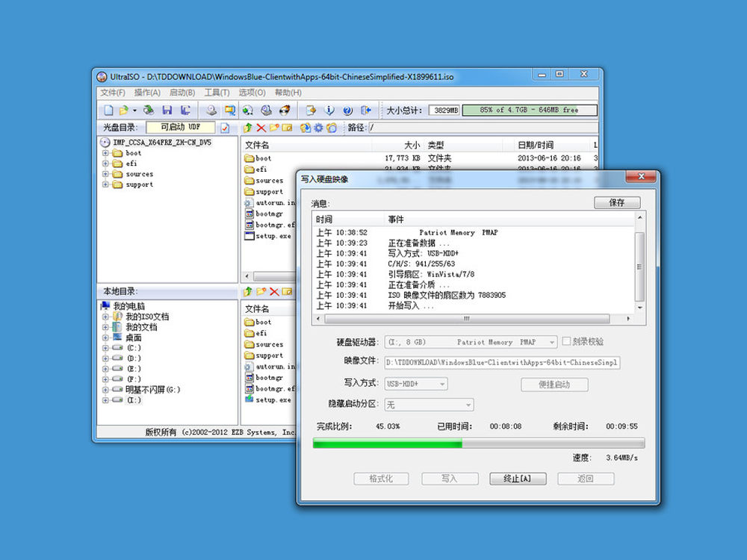Click the Extract files icon left of the gear
This screenshot has height=560, width=747.
click(x=305, y=128)
